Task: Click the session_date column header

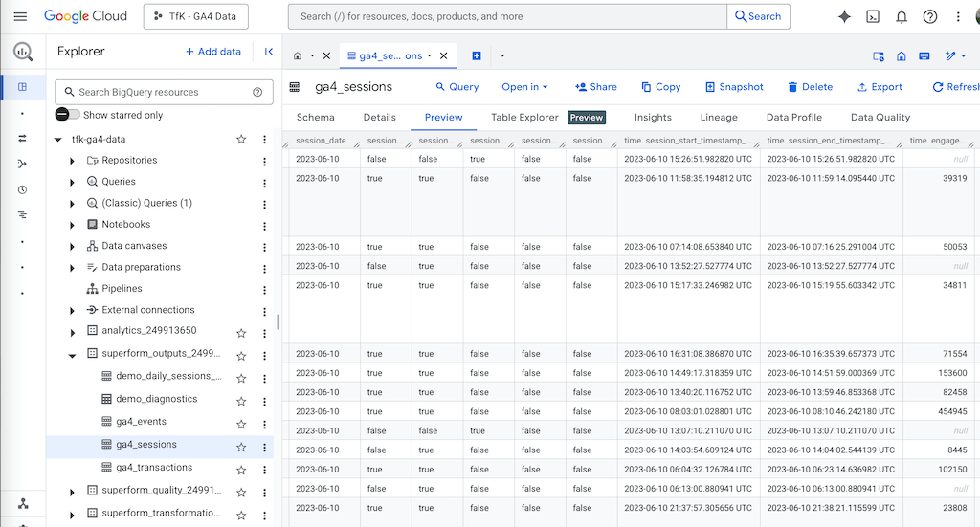Action: click(x=321, y=141)
